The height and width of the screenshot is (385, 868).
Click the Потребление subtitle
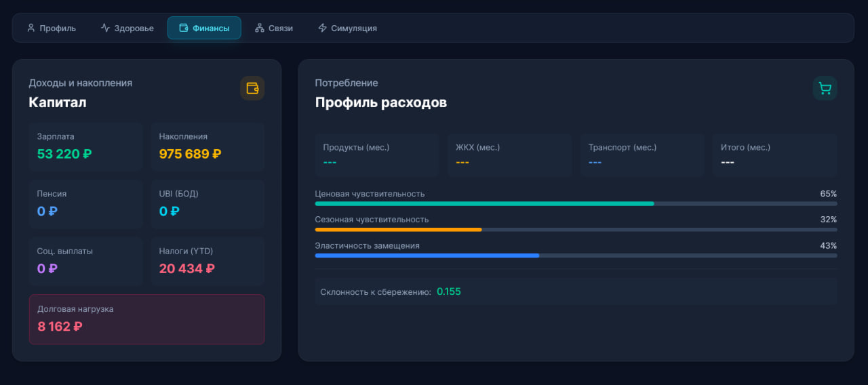pos(347,83)
